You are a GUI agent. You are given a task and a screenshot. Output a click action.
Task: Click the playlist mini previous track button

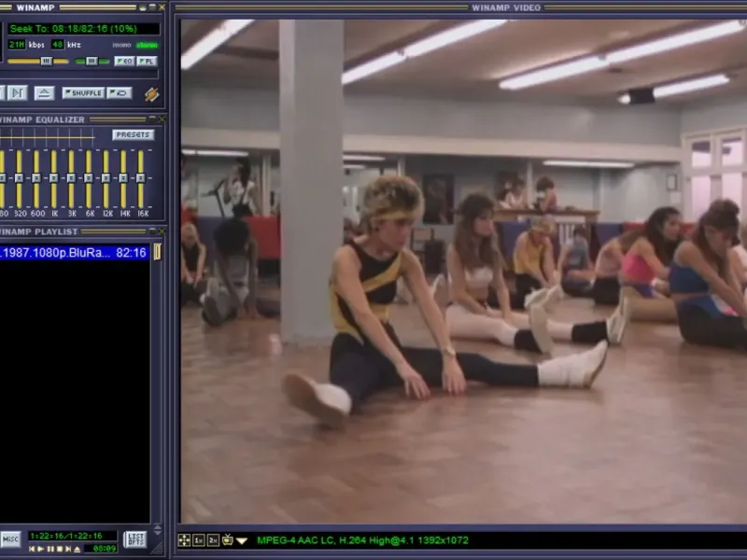tap(32, 549)
